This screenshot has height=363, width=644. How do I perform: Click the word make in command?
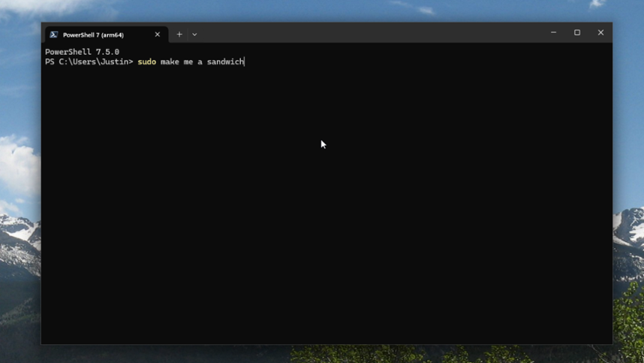[170, 62]
